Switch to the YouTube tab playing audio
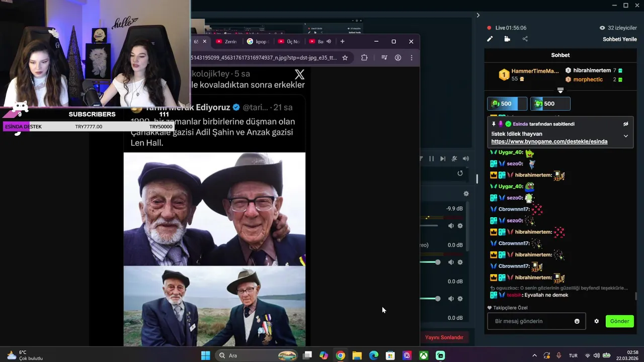644x362 pixels. coord(320,41)
